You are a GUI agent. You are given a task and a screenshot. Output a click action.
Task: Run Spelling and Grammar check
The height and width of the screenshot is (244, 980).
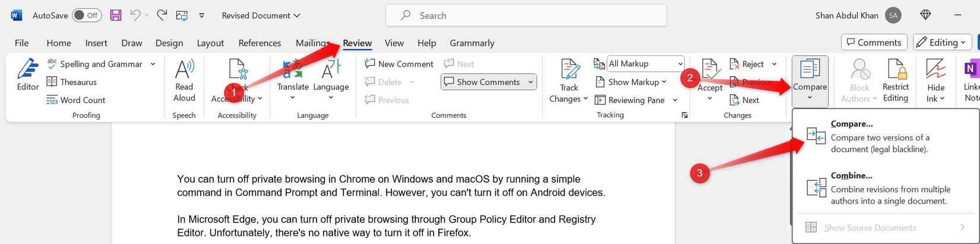pyautogui.click(x=95, y=64)
